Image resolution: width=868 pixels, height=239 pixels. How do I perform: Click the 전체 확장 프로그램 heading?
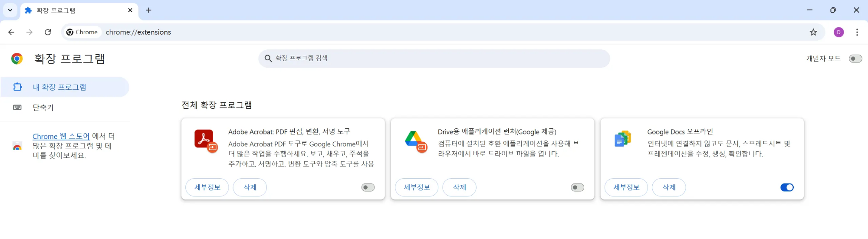(217, 105)
